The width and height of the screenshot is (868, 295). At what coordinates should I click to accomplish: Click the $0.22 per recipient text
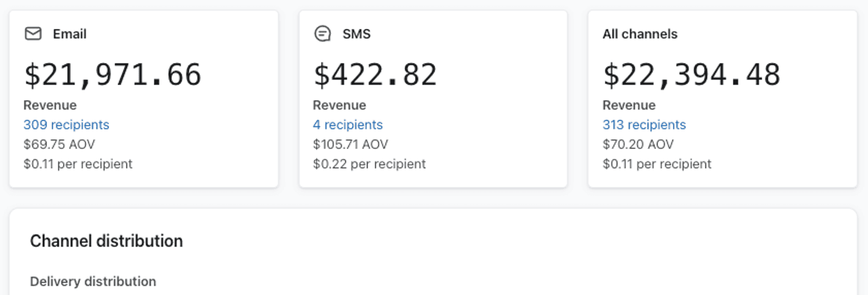click(369, 164)
